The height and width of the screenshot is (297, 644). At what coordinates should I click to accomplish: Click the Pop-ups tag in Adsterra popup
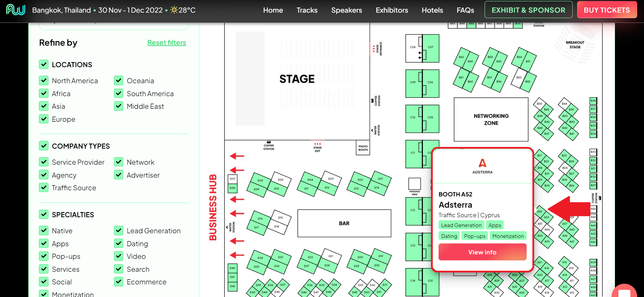click(x=474, y=236)
